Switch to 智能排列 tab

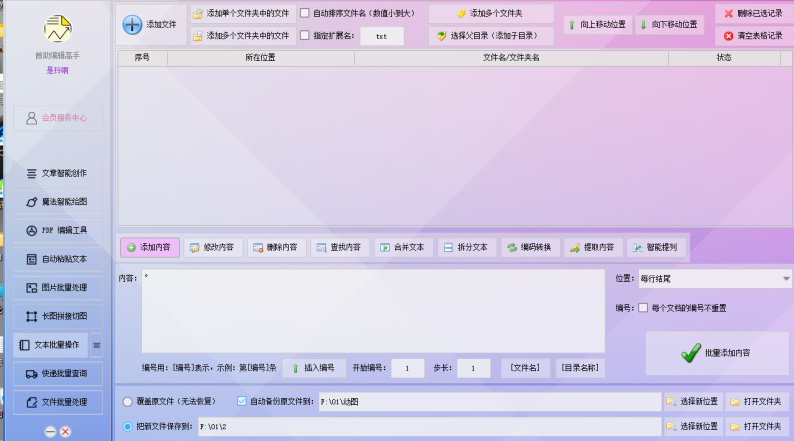tap(656, 248)
